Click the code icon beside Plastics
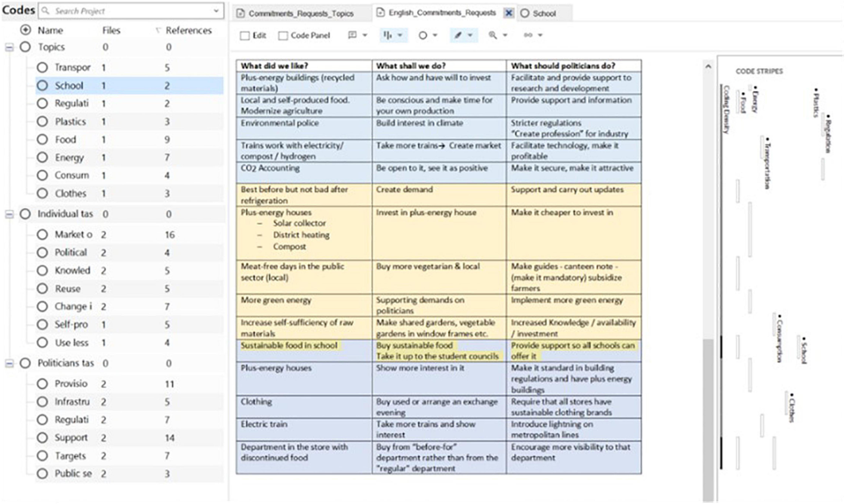The width and height of the screenshot is (845, 504). 42,121
